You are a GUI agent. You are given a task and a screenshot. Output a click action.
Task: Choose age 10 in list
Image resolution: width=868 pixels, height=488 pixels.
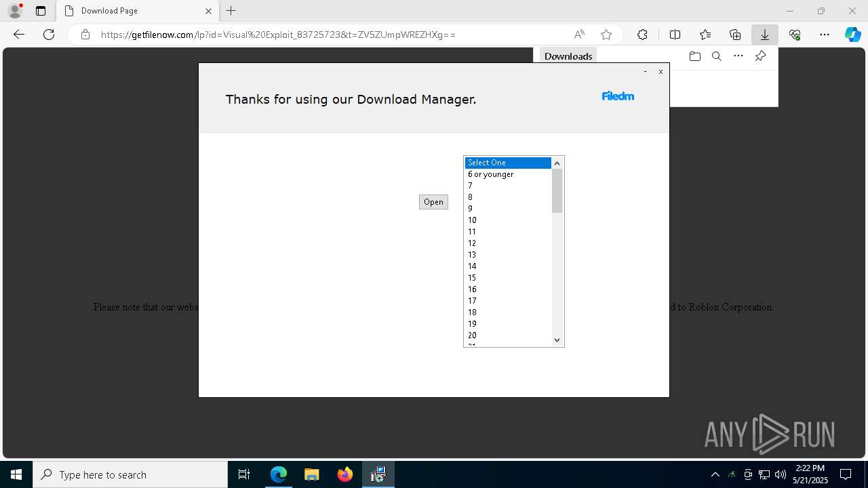point(508,220)
